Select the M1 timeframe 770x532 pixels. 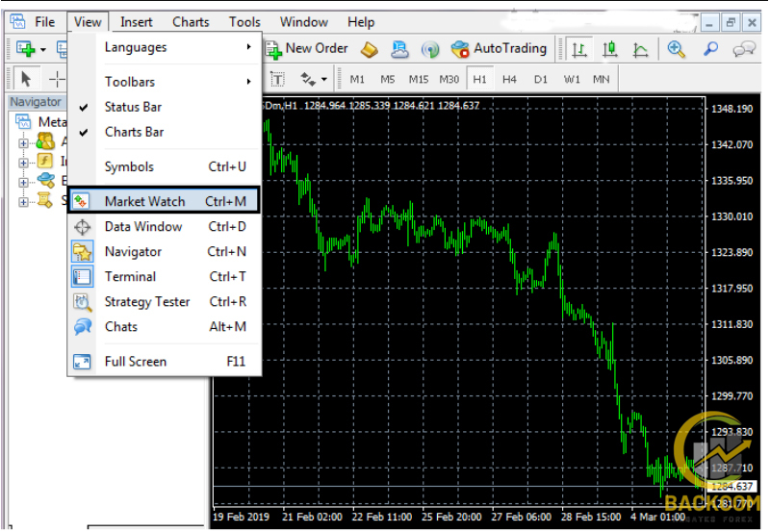click(357, 79)
